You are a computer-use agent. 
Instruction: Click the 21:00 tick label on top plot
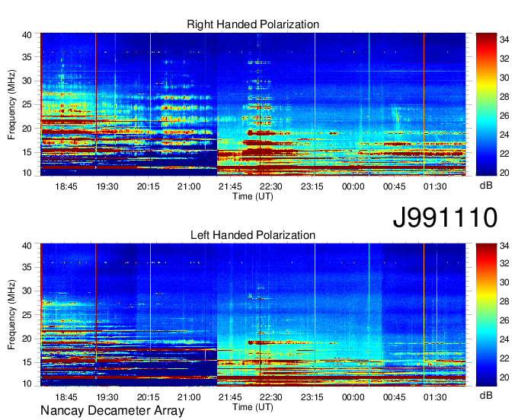(x=189, y=186)
